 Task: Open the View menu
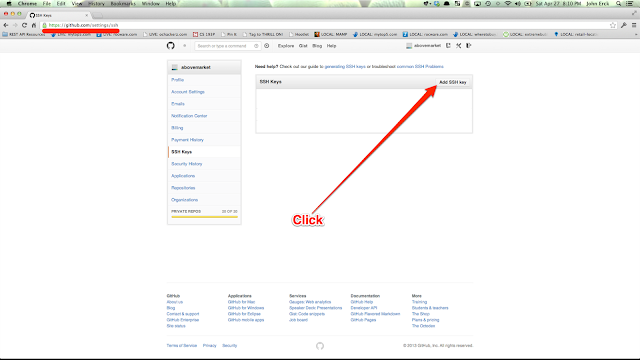pos(77,3)
